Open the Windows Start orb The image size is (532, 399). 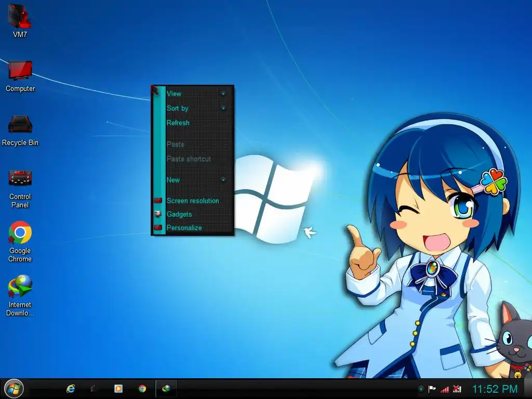[14, 389]
